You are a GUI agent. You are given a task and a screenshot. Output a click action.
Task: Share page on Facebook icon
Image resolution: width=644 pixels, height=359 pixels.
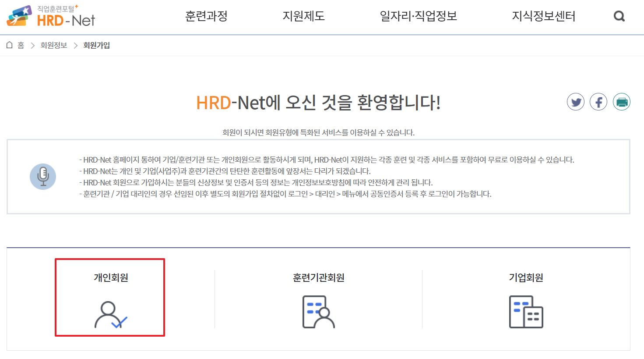point(598,102)
